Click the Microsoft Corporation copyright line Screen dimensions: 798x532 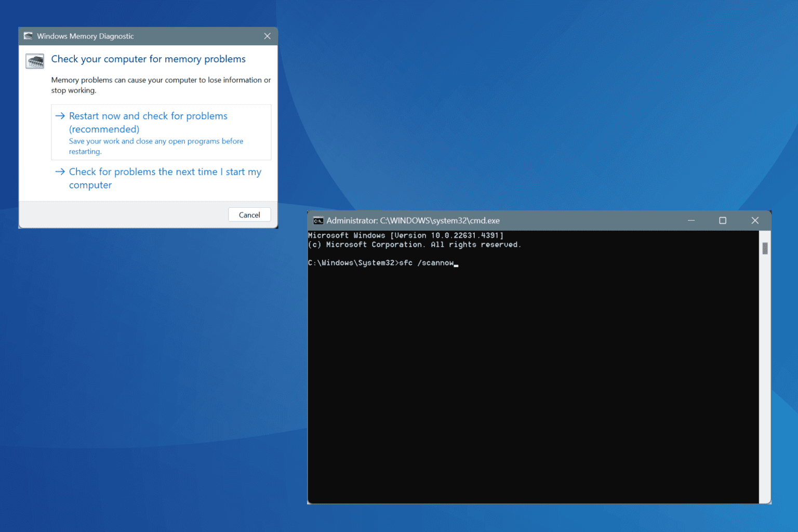pos(415,245)
